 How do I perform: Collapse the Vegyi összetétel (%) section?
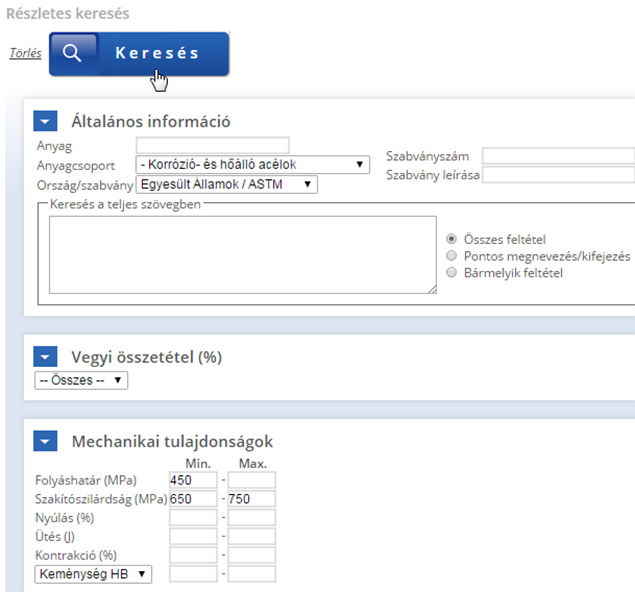pos(45,357)
